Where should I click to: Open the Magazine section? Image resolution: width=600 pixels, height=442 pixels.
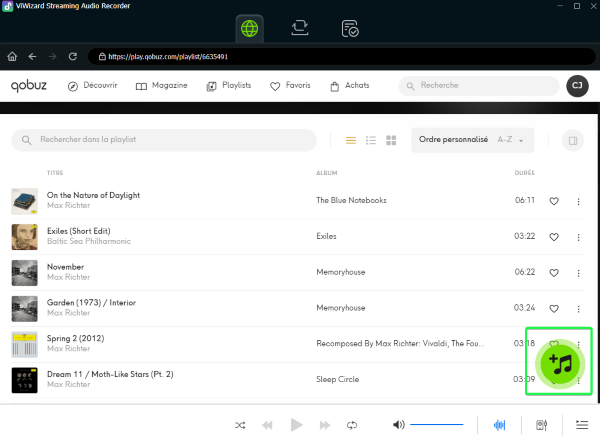(x=161, y=86)
